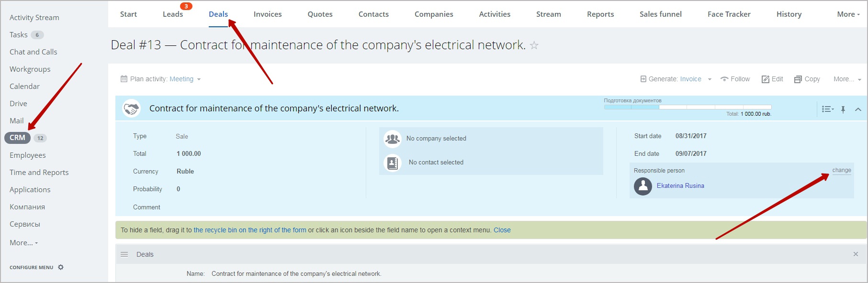
Task: Click the End date 09/07/2017
Action: (691, 154)
